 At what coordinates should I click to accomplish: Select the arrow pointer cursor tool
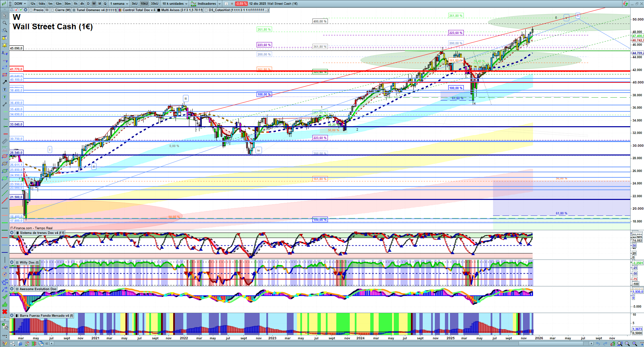4,15
